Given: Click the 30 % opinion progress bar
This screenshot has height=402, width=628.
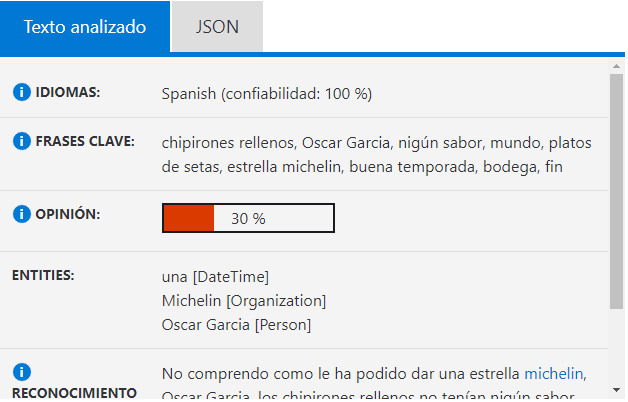Looking at the screenshot, I should click(x=248, y=218).
